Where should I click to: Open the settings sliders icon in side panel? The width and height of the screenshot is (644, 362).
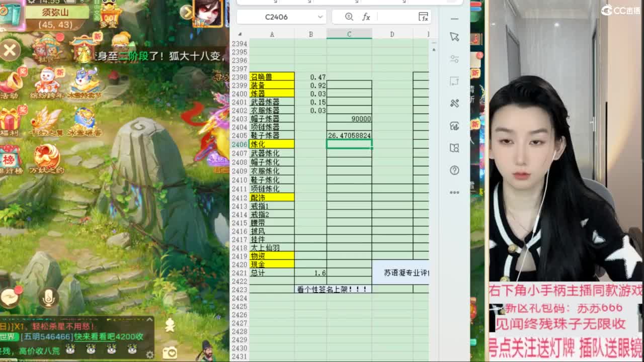coord(454,59)
